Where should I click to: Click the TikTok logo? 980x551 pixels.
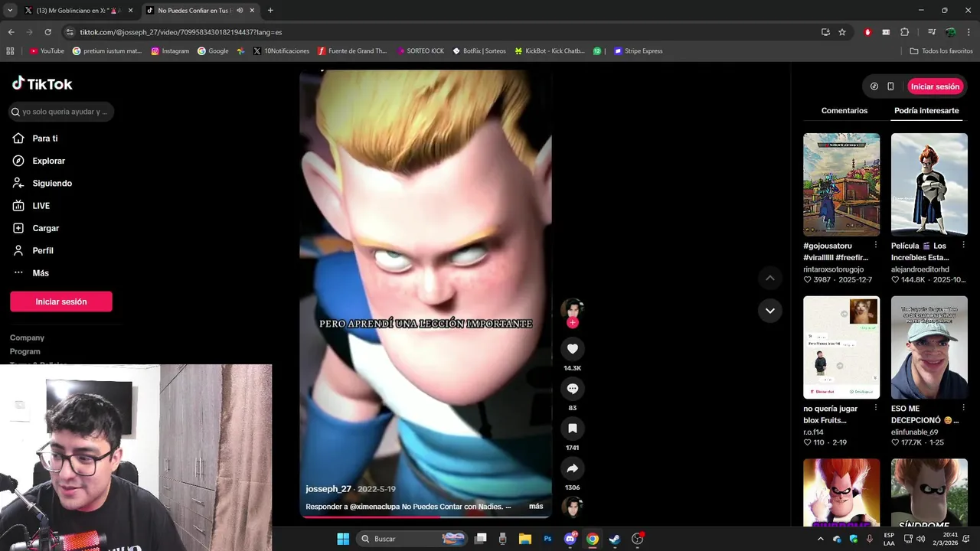[42, 83]
